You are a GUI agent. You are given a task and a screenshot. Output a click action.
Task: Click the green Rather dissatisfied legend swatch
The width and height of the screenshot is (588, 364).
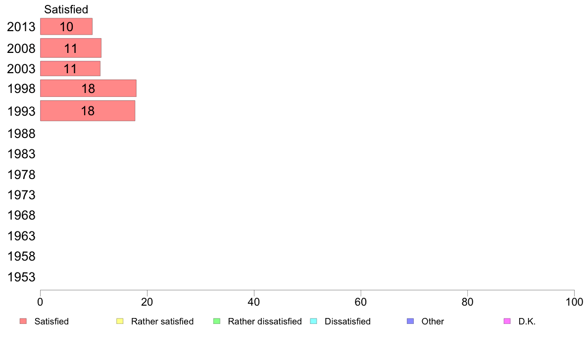pos(217,321)
